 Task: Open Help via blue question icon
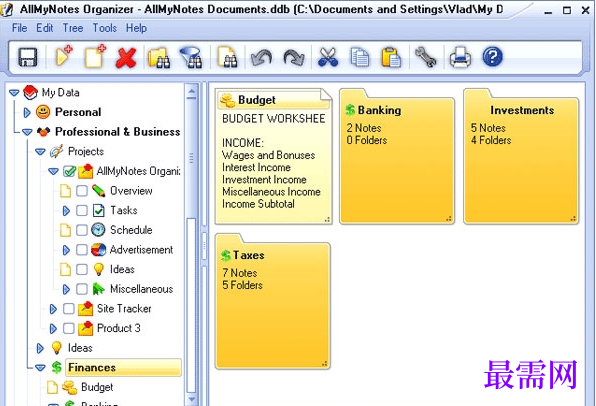click(x=492, y=57)
